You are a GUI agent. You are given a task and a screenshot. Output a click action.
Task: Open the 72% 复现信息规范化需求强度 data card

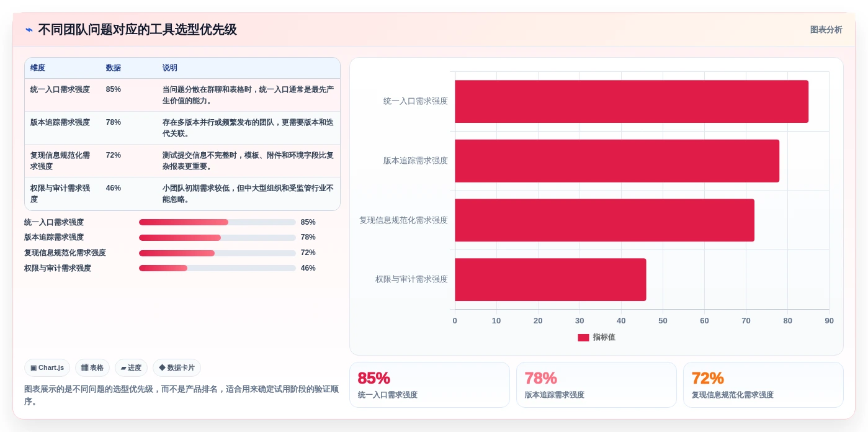point(763,385)
